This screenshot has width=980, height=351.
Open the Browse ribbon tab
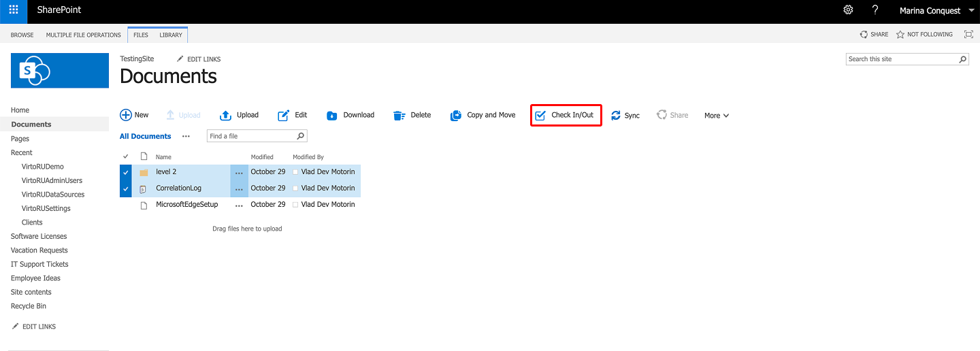[x=22, y=35]
